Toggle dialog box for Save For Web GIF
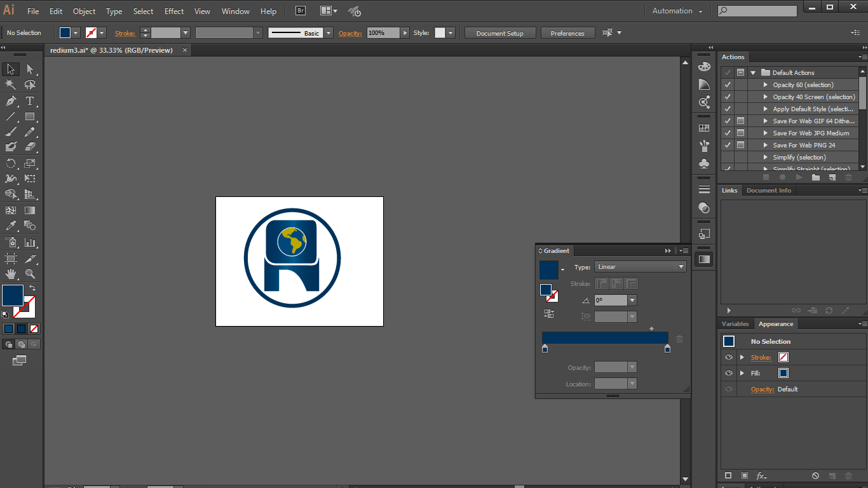Screen dimensions: 868x488 tap(740, 121)
